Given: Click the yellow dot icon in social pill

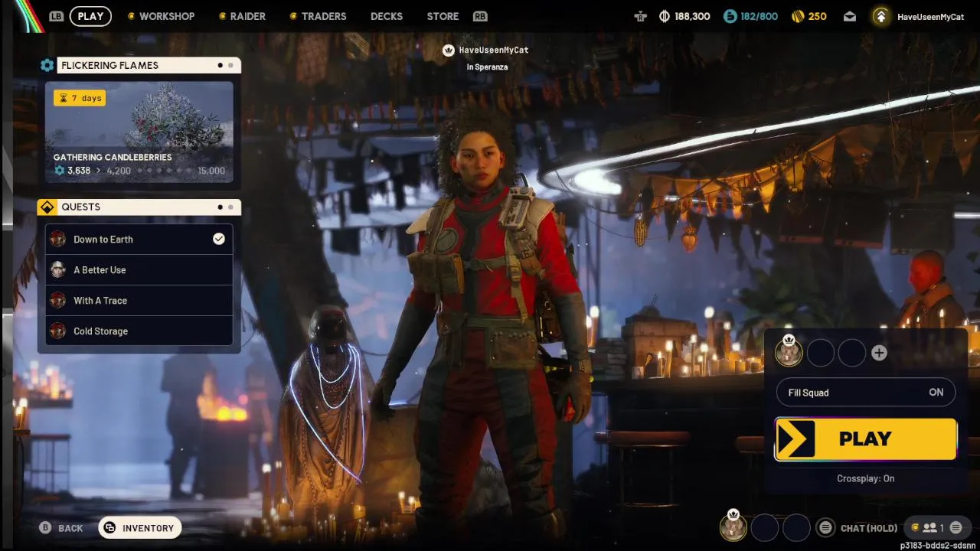Looking at the screenshot, I should (x=915, y=528).
